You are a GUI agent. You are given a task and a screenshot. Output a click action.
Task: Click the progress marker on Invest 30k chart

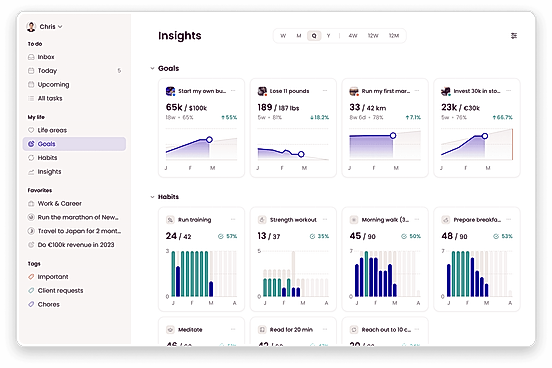(x=485, y=136)
